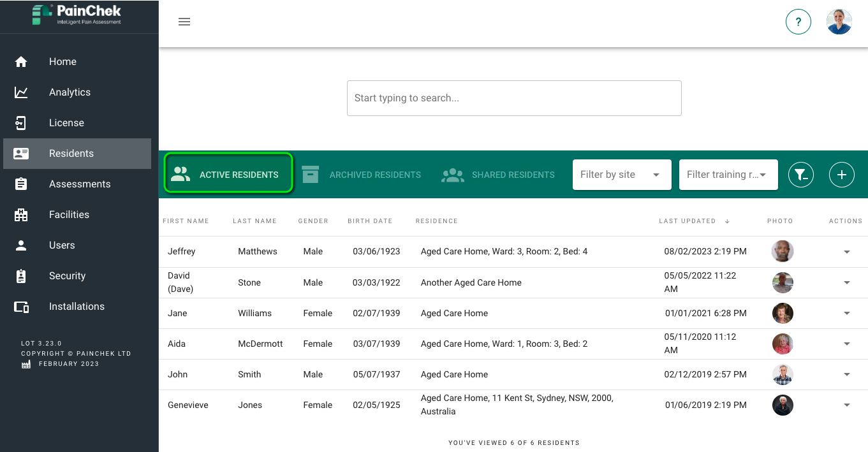Click the 01/01/2021 6:28 PM timestamp
The height and width of the screenshot is (452, 868).
[705, 313]
